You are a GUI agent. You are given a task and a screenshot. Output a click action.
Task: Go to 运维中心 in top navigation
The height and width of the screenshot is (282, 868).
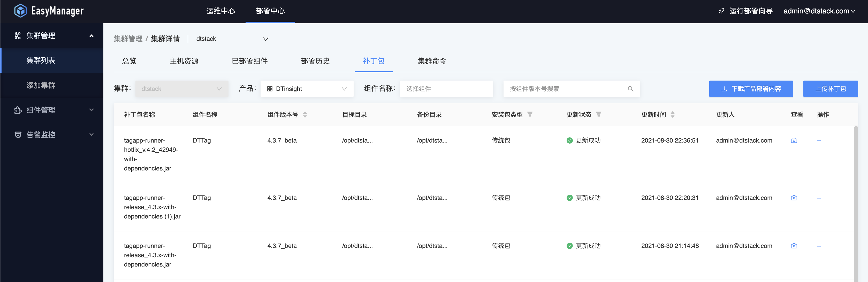(x=220, y=11)
